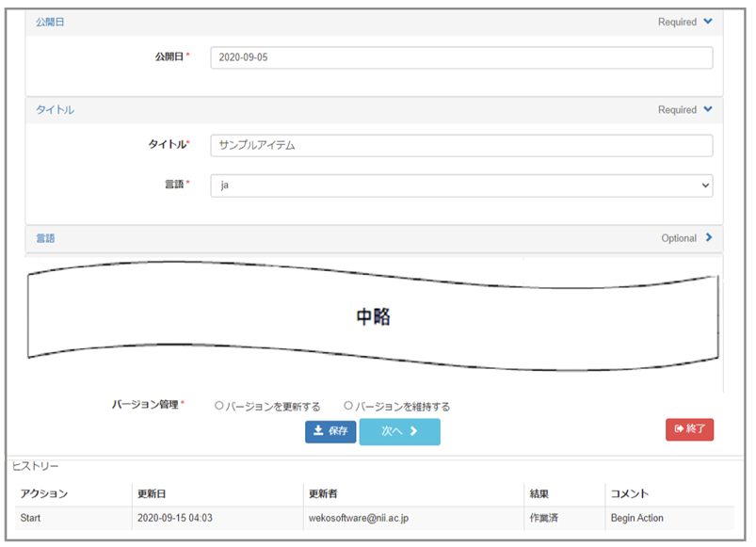Click the 公開日 section header title

51,22
